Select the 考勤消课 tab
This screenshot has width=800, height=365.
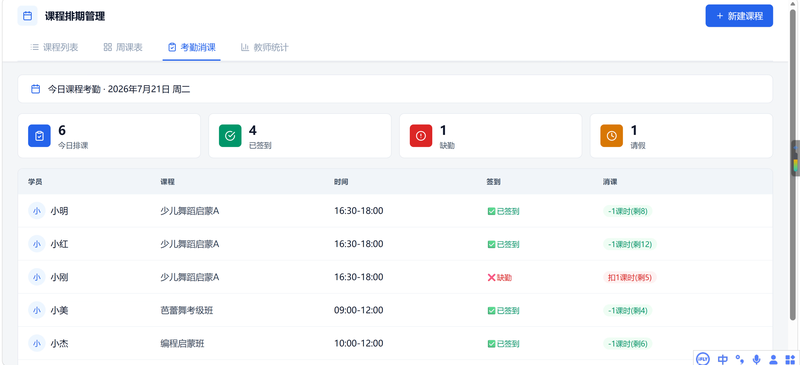tap(192, 47)
